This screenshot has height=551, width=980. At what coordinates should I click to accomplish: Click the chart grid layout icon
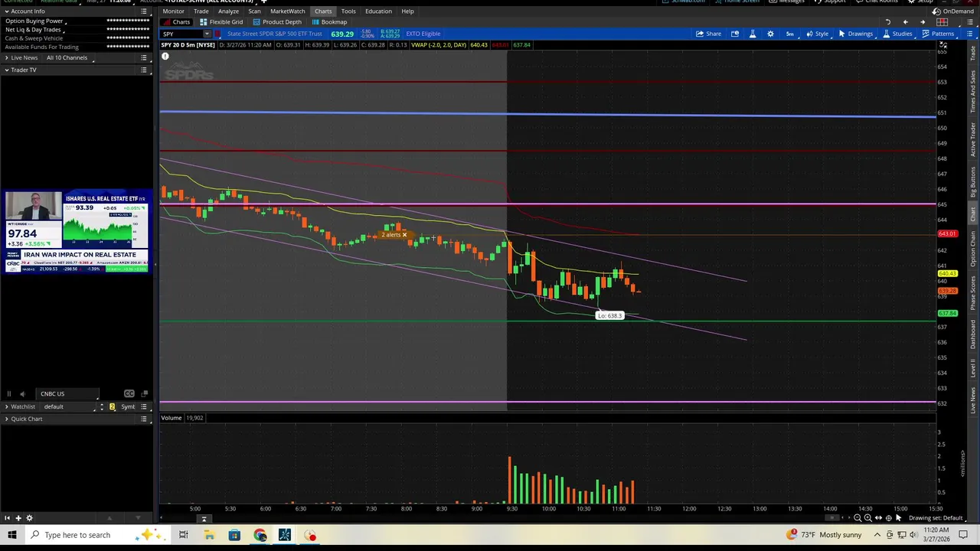942,22
